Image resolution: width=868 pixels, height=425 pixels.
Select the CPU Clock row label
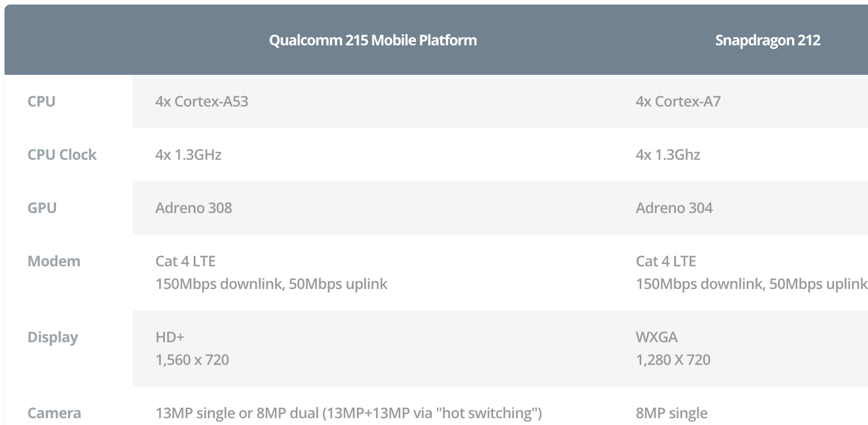tap(62, 155)
